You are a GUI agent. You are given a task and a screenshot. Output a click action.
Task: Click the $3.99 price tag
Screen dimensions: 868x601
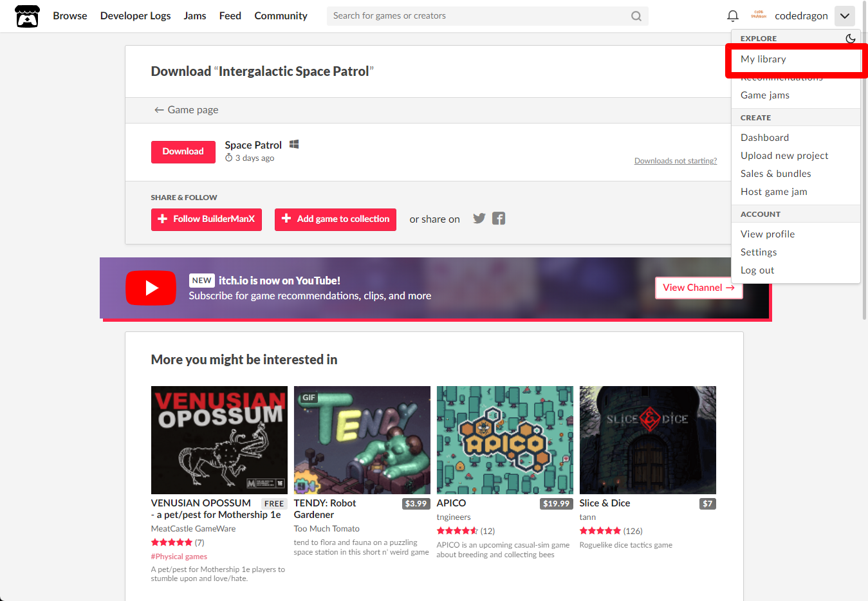click(416, 504)
